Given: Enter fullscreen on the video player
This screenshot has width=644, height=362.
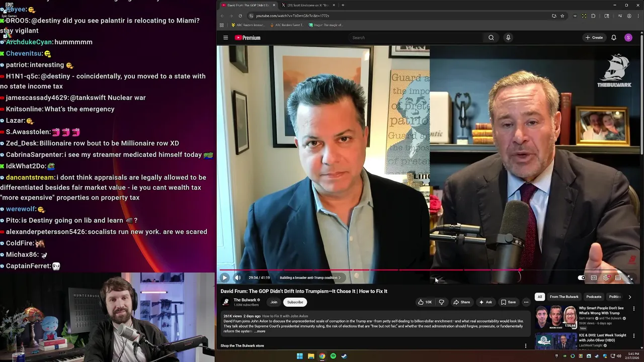Looking at the screenshot, I should coord(630,278).
